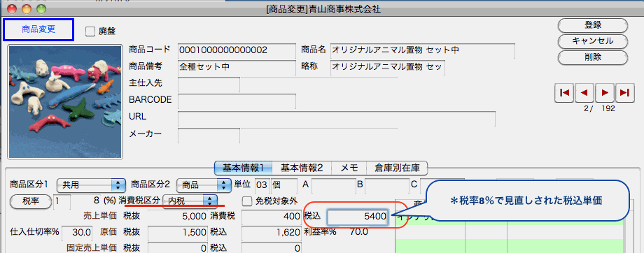
Task: Open the 消費税区分 内税 dropdown
Action: click(190, 201)
